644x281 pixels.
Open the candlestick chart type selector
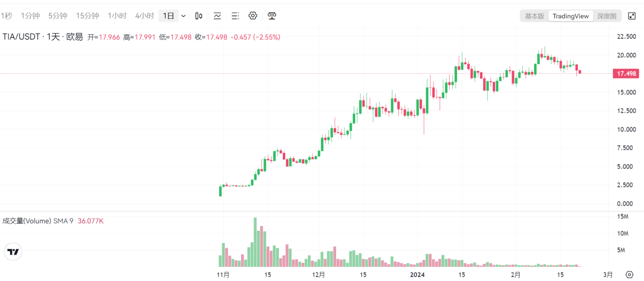pyautogui.click(x=199, y=16)
